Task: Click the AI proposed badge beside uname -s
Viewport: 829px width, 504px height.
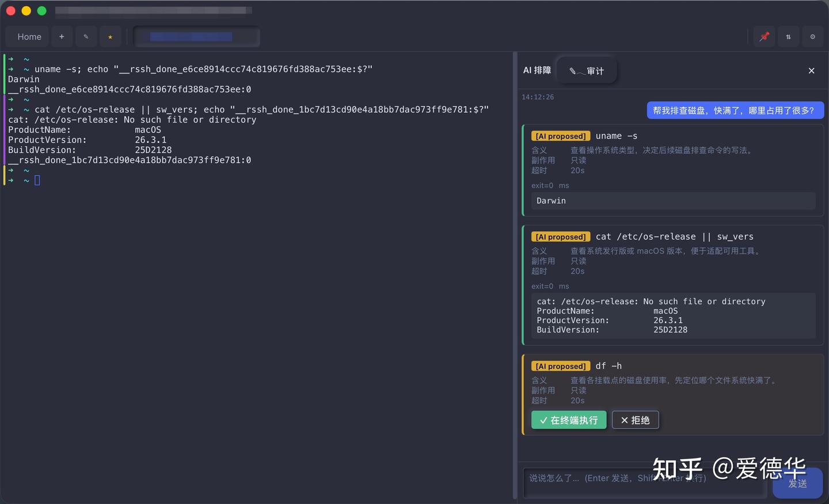Action: [x=561, y=136]
